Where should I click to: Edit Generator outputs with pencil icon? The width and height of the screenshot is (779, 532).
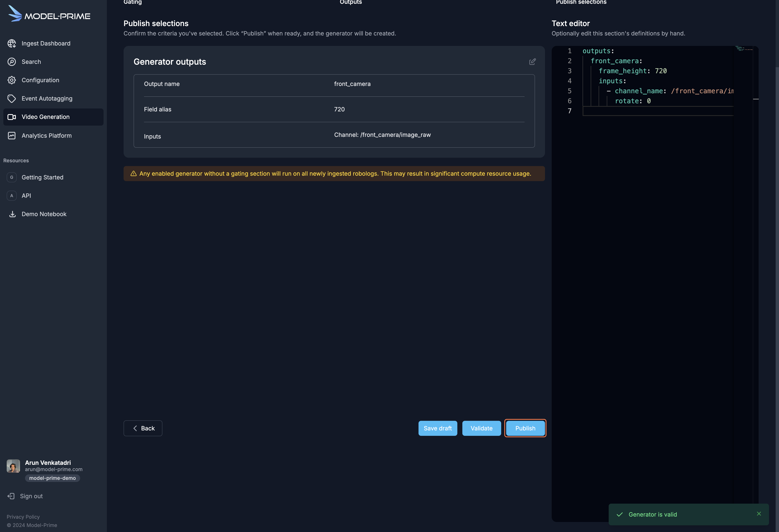[532, 62]
